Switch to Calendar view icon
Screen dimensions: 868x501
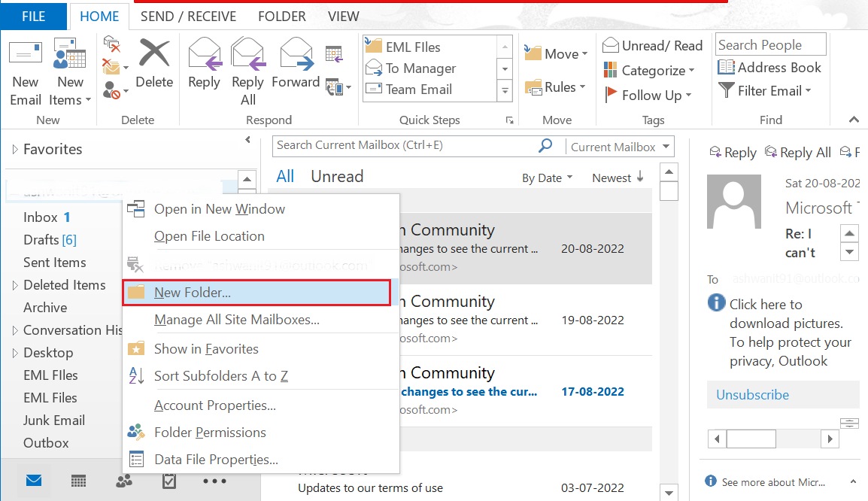pos(79,481)
